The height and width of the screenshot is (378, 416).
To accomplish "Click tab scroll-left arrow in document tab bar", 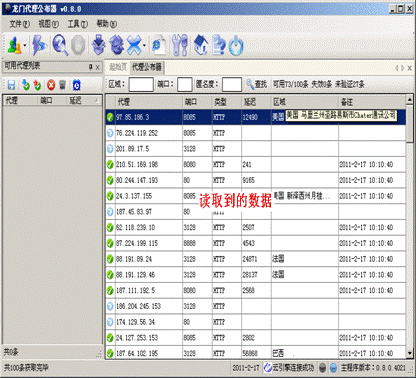I will click(397, 68).
